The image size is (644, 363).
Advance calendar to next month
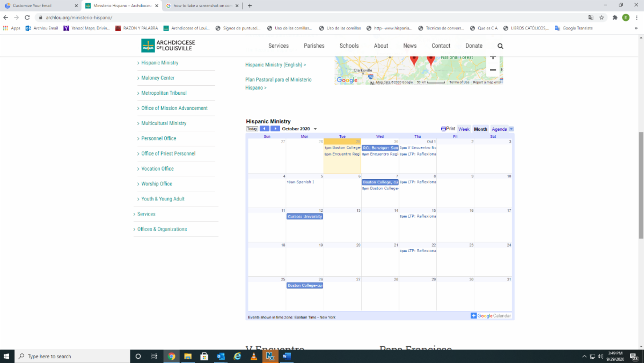coord(275,129)
